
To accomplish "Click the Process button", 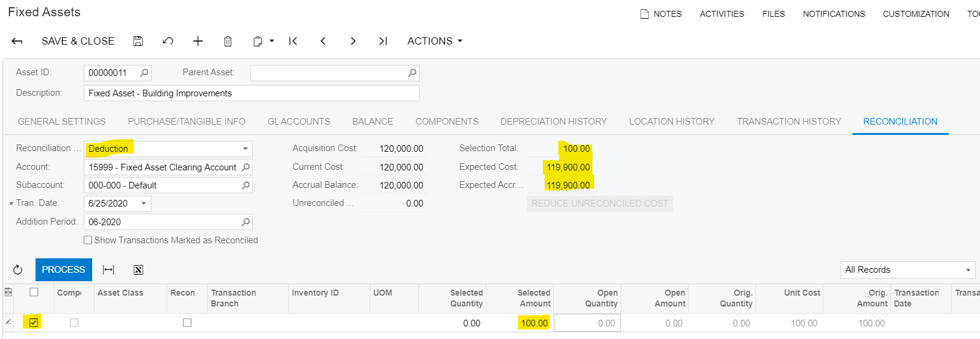I will point(63,270).
